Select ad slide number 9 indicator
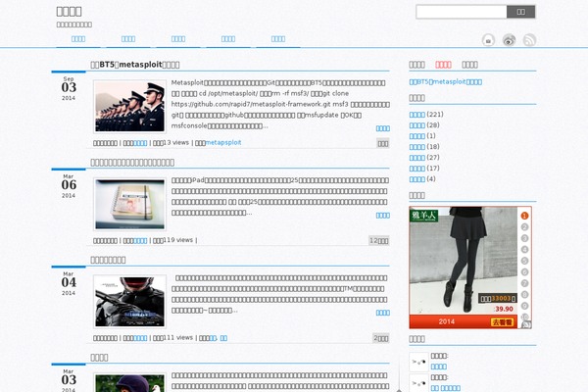This screenshot has width=588, height=392. [x=524, y=306]
